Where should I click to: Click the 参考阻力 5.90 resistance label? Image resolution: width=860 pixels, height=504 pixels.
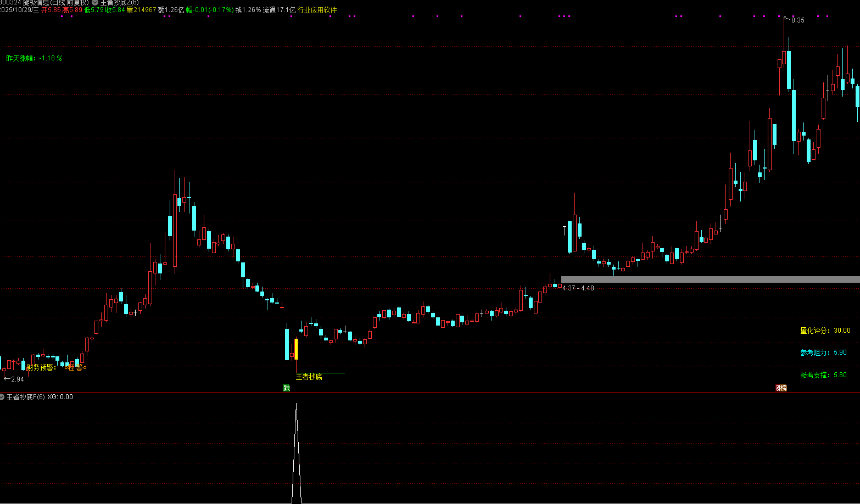click(x=823, y=352)
